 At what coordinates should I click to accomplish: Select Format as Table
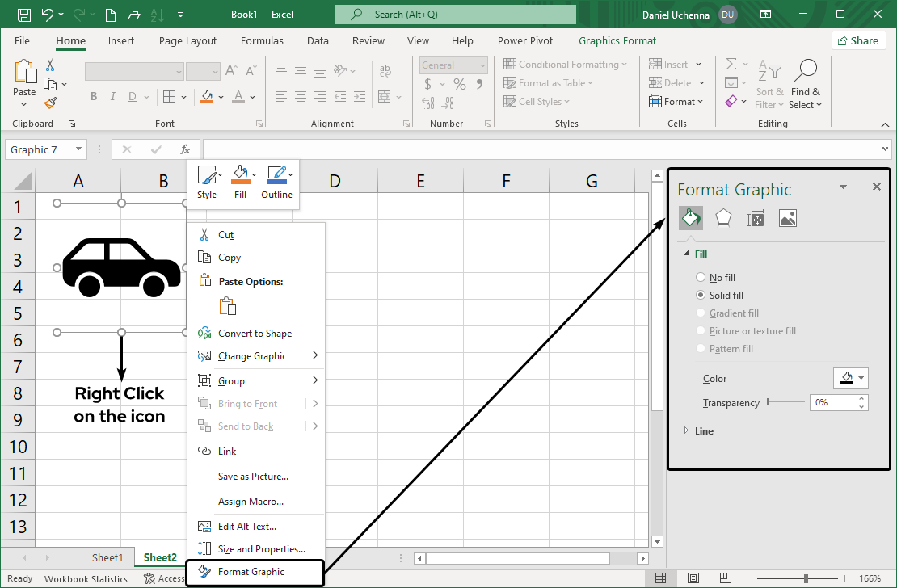coord(550,82)
